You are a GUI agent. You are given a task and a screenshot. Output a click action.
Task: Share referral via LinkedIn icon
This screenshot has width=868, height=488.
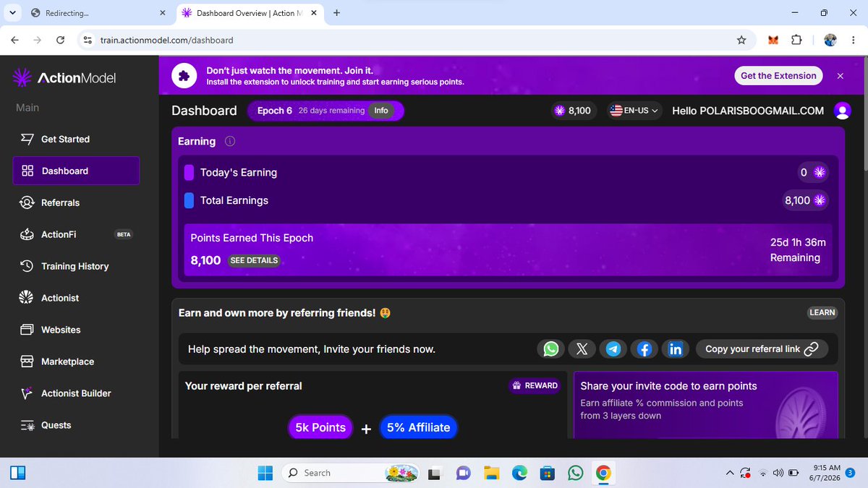[676, 349]
